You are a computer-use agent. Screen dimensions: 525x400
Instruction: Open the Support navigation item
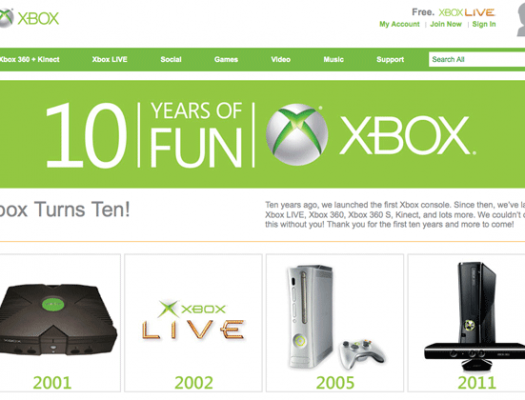(390, 60)
